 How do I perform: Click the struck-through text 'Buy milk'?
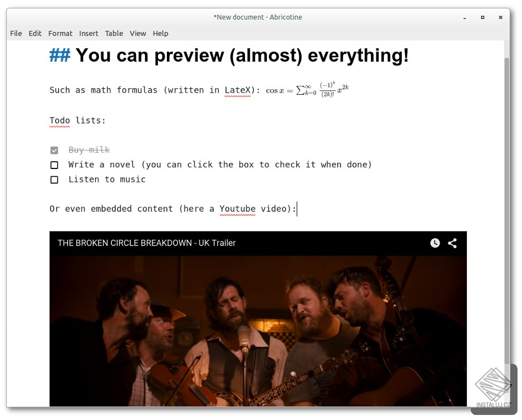89,150
